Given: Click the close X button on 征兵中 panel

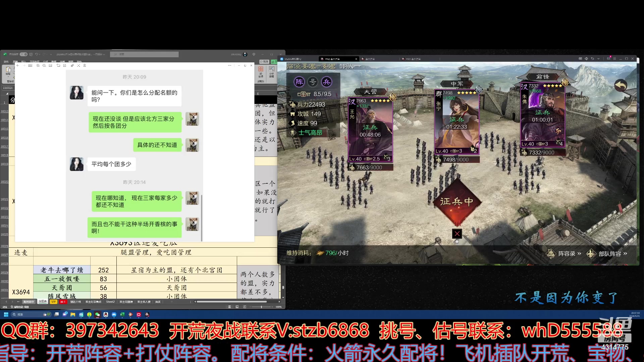Looking at the screenshot, I should [457, 233].
